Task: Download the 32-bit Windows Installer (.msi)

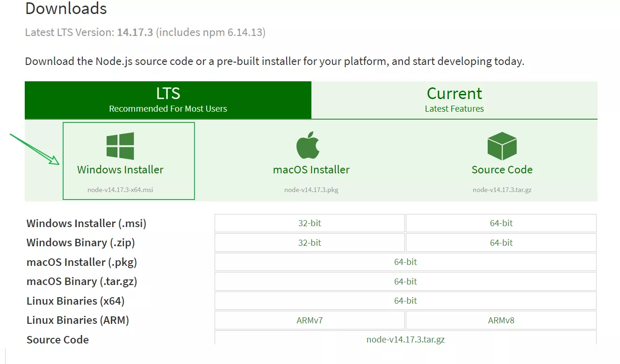Action: 309,223
